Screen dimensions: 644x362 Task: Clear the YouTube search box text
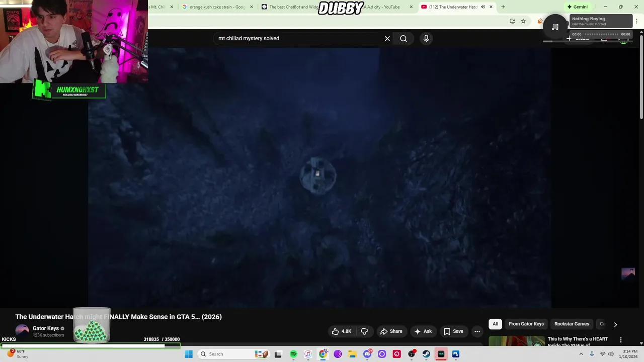coord(387,38)
